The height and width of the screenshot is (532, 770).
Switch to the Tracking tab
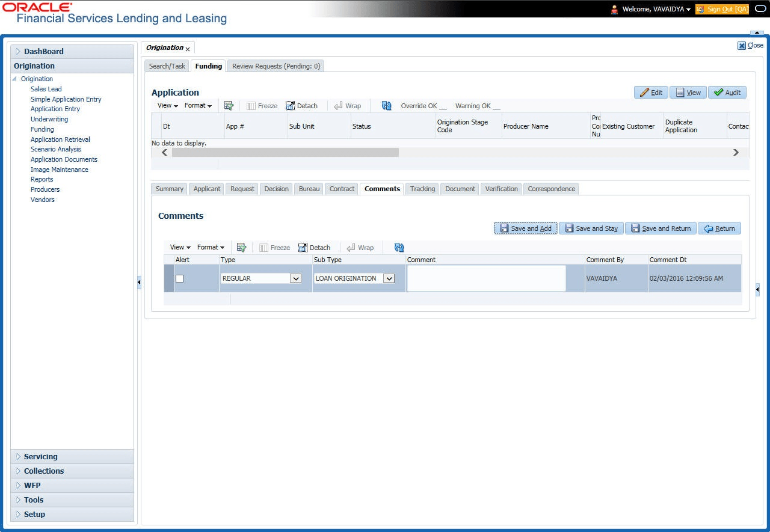pyautogui.click(x=422, y=189)
